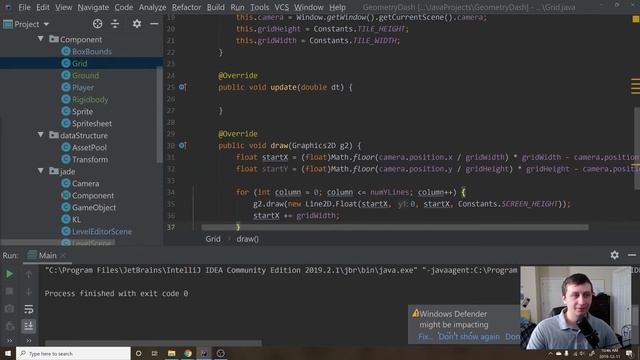
Task: Click override gutter icon beside update method
Action: point(182,87)
